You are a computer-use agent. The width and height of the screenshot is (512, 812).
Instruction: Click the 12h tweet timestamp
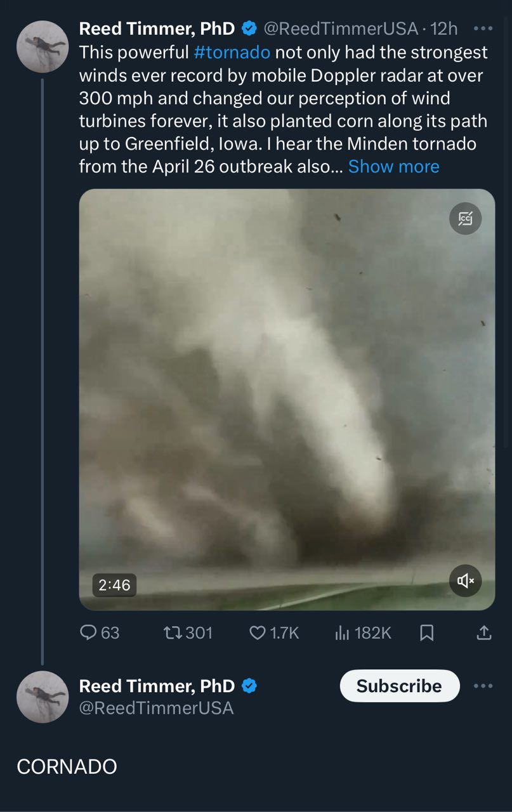[x=444, y=29]
